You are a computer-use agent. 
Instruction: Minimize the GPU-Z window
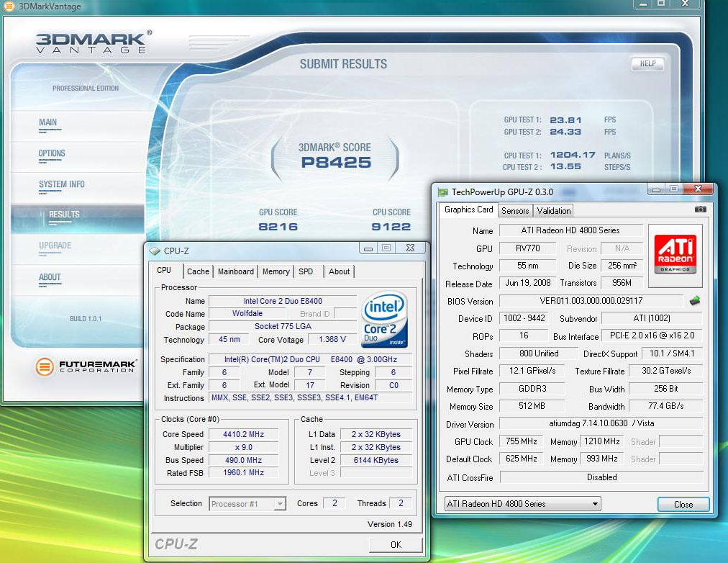point(656,189)
